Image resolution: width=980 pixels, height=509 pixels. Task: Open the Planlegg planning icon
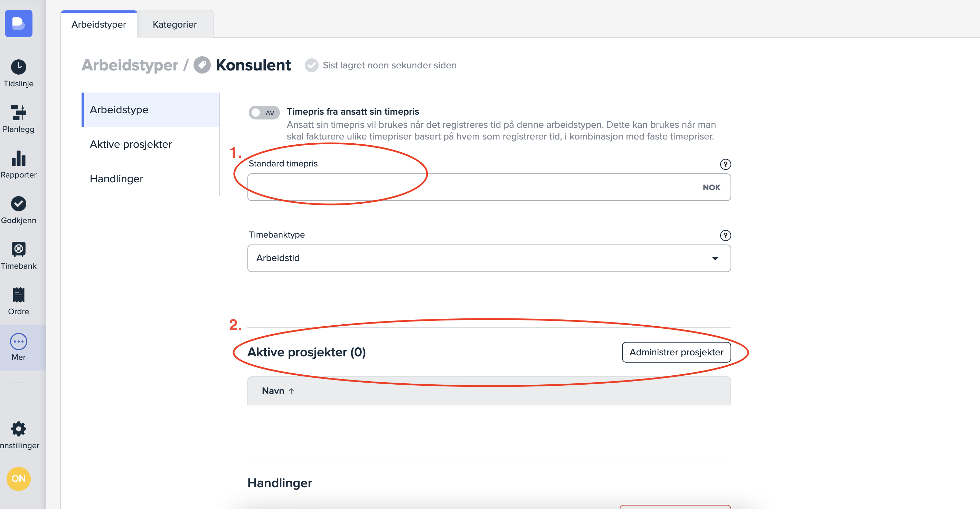pos(18,113)
